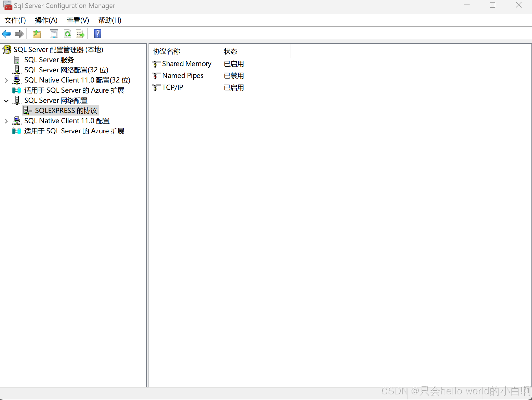Click the blue Back arrow toolbar icon

click(6, 34)
